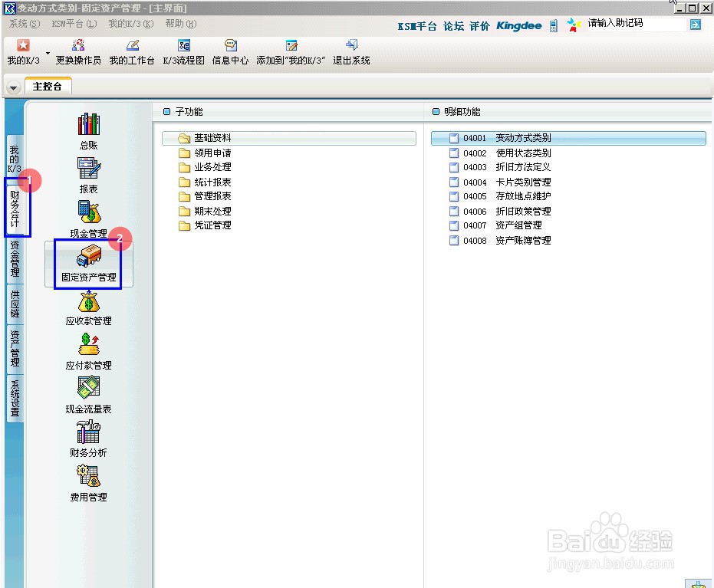This screenshot has width=714, height=588.
Task: Open the 现金管理 cash management module
Action: pos(89,219)
